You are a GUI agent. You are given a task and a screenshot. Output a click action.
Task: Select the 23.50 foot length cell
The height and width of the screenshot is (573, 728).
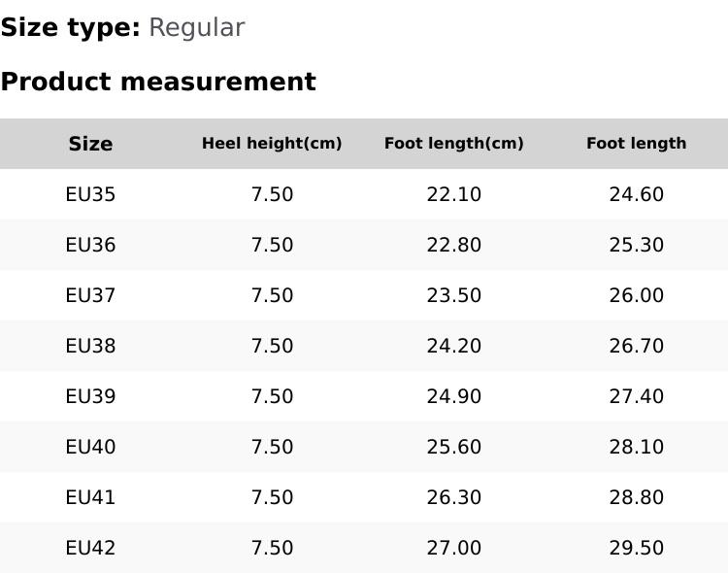pyautogui.click(x=453, y=295)
